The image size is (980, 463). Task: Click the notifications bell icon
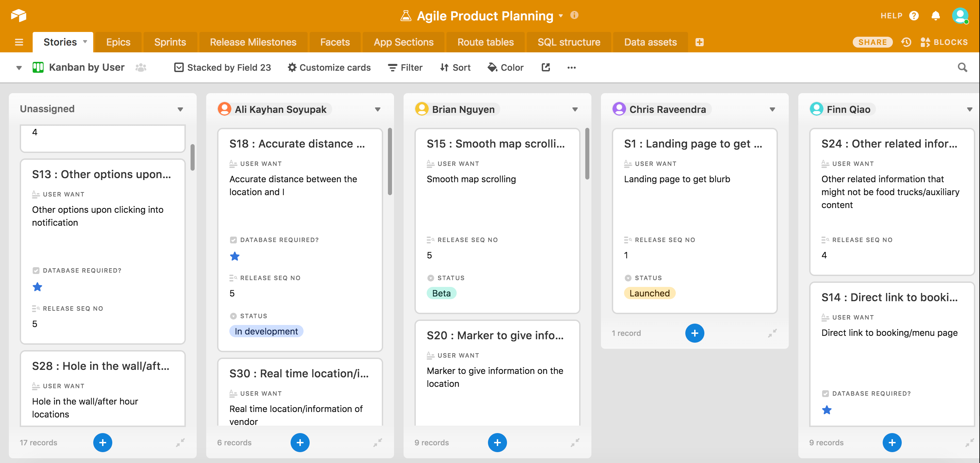(x=935, y=16)
